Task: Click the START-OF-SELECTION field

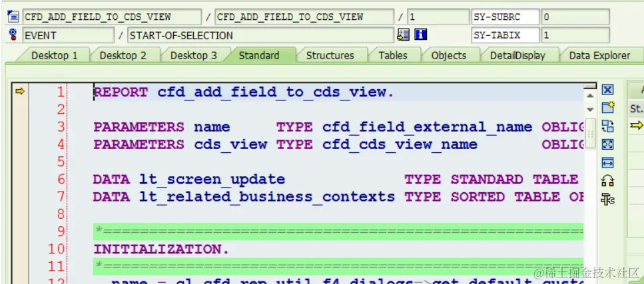Action: (x=261, y=35)
